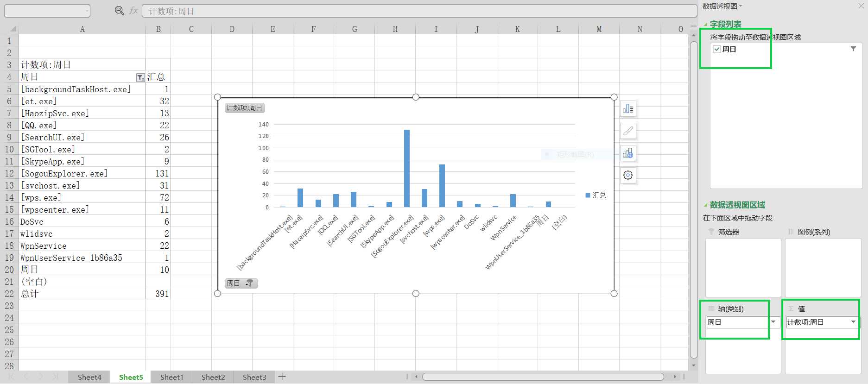Click the wps.exe bar in chart
868x384 pixels.
(x=442, y=186)
